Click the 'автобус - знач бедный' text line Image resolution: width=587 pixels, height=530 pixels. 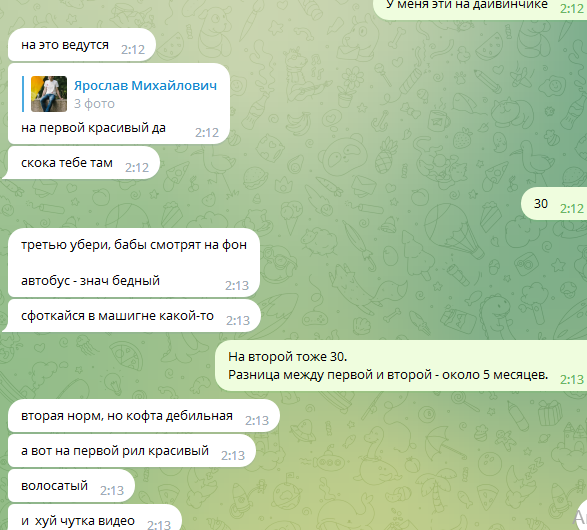pos(90,280)
